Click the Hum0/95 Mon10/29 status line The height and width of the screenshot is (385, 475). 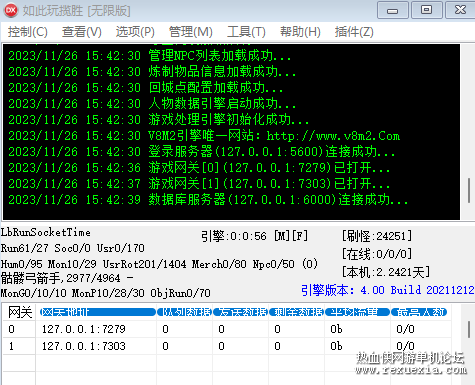tap(159, 264)
